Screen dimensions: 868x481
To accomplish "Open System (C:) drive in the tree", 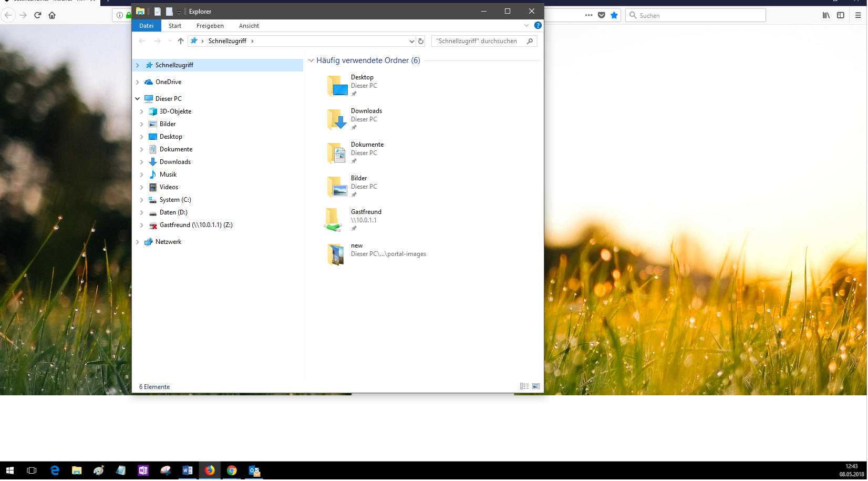I will click(x=175, y=200).
